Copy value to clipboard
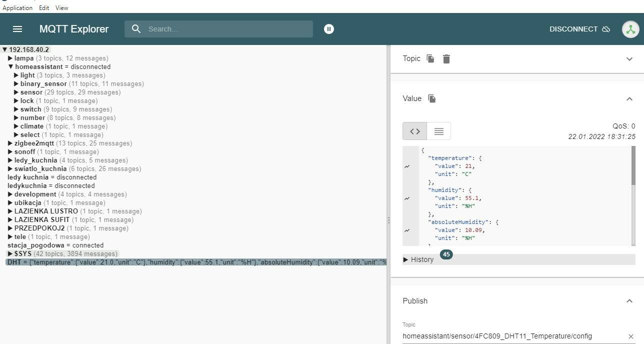644x344 pixels. (x=432, y=98)
